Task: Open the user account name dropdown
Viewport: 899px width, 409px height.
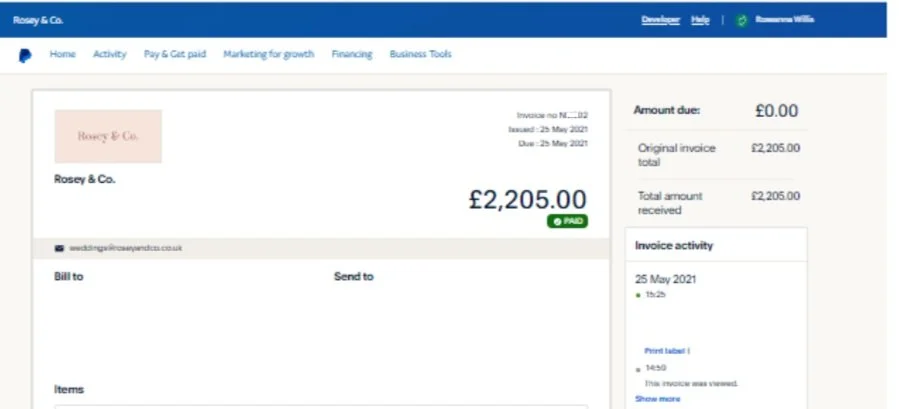Action: pyautogui.click(x=784, y=20)
